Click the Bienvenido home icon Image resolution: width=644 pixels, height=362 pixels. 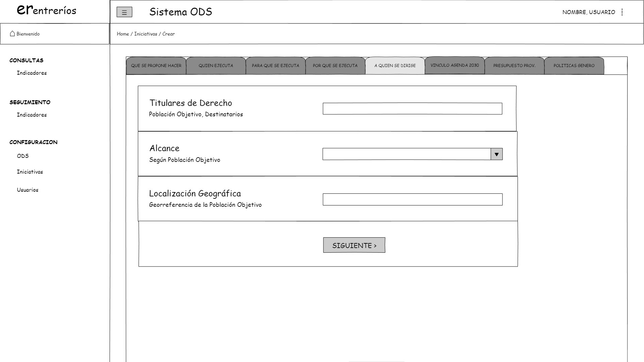[x=12, y=34]
